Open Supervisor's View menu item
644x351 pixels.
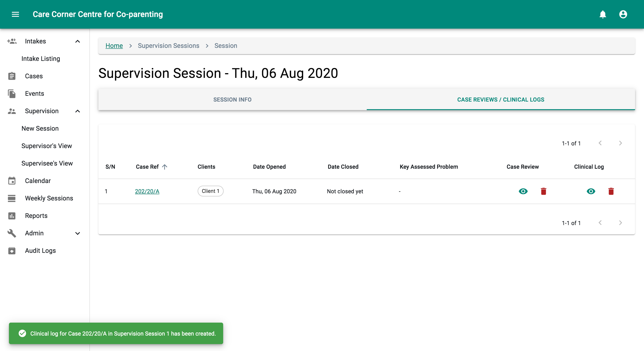click(47, 146)
